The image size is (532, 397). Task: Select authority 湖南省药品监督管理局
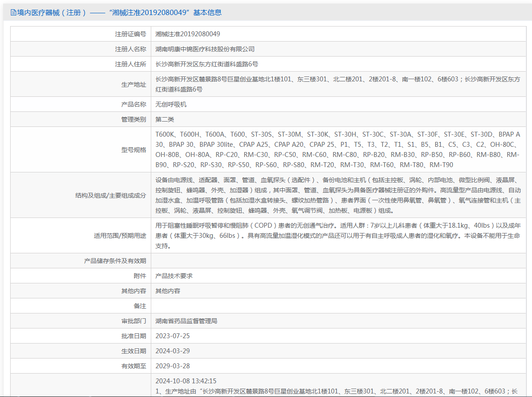coord(187,321)
